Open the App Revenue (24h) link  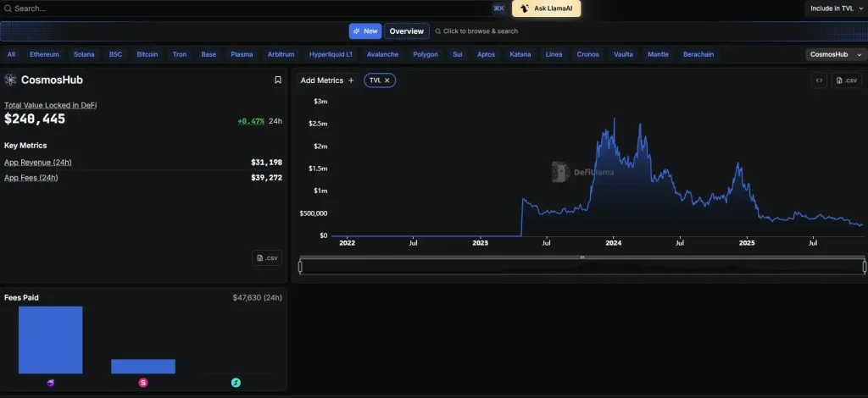point(38,162)
